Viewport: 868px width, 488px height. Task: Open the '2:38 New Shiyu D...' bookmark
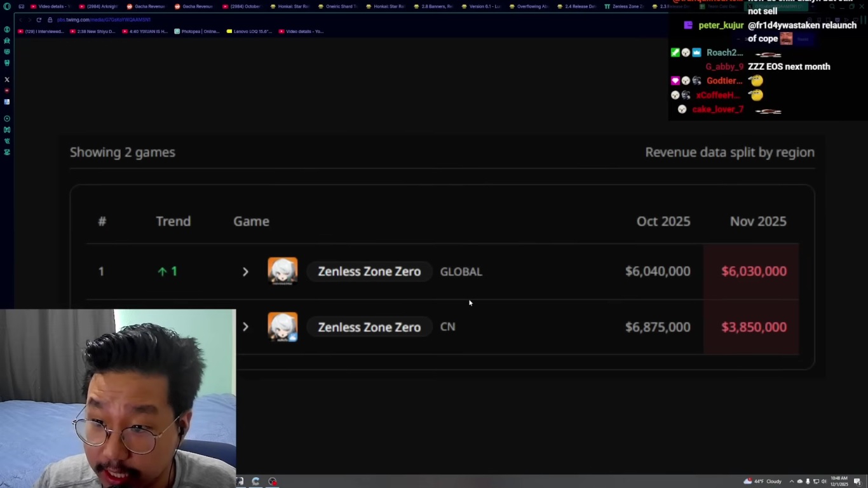click(x=93, y=31)
